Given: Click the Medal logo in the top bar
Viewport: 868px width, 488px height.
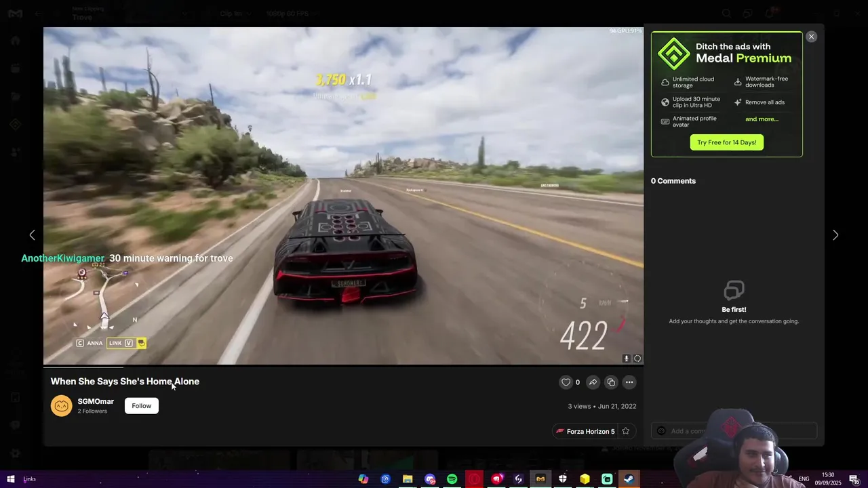Looking at the screenshot, I should tap(15, 14).
